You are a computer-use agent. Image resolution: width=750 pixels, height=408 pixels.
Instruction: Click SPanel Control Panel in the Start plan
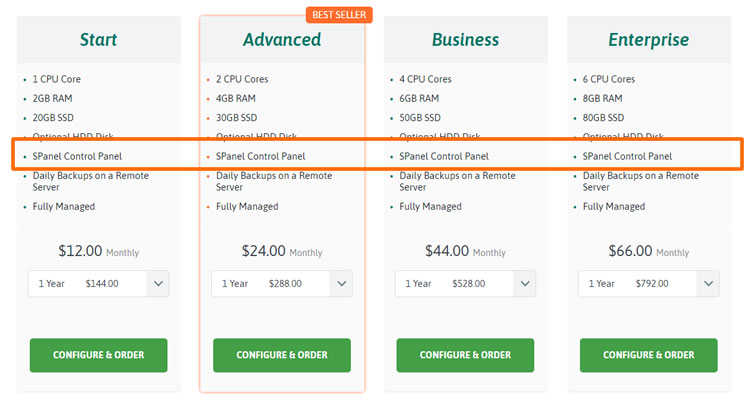77,156
